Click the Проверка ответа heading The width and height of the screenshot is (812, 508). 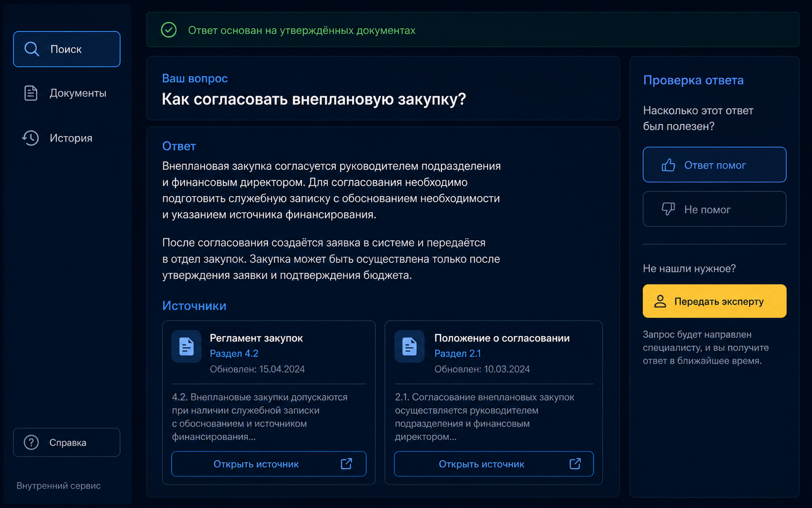point(693,80)
